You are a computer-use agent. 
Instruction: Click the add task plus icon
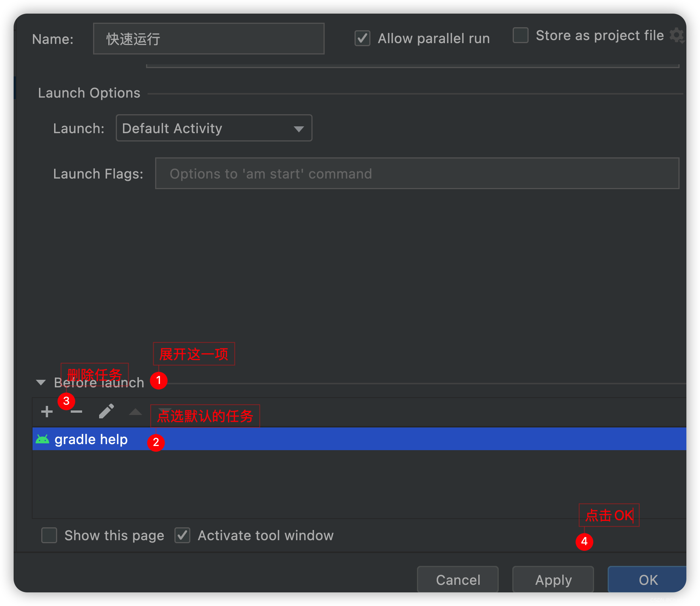(47, 412)
